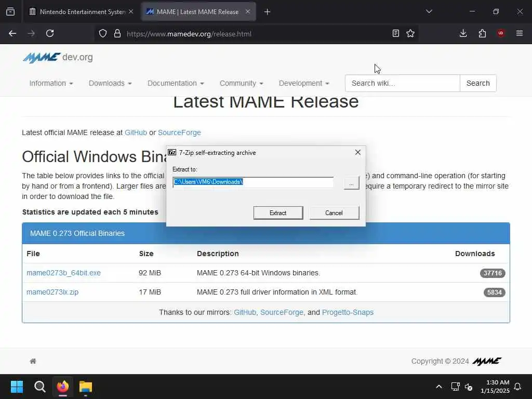This screenshot has width=532, height=399.
Task: Click the SourceForge mirror link in table footer
Action: (282, 312)
